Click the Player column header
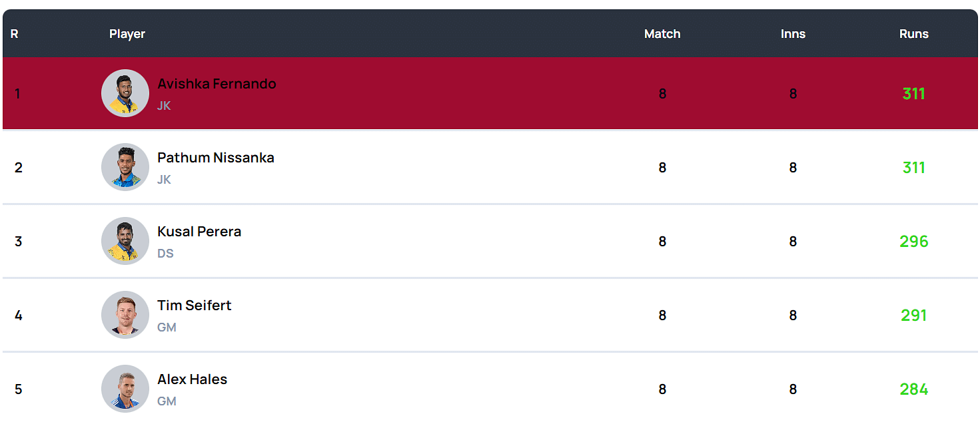Viewport: 980px width, 424px height. tap(127, 34)
